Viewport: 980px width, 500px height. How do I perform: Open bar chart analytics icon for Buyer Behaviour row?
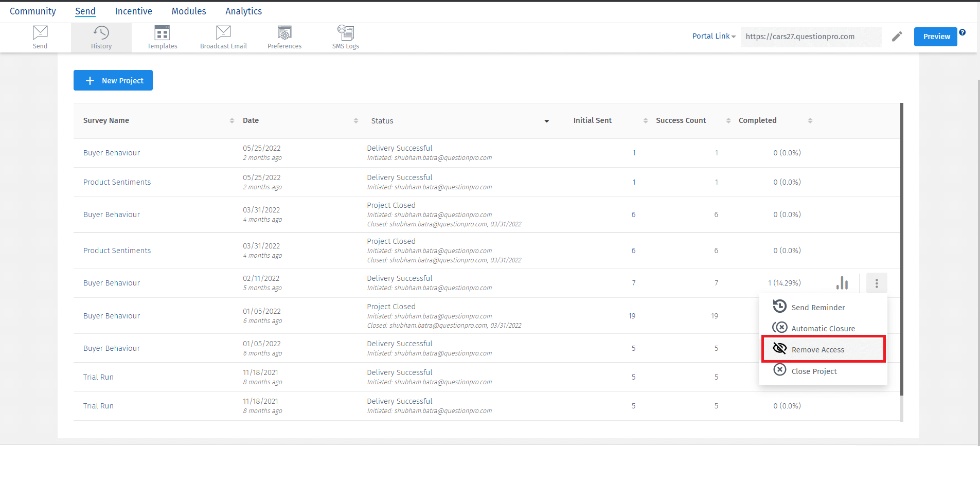(842, 283)
